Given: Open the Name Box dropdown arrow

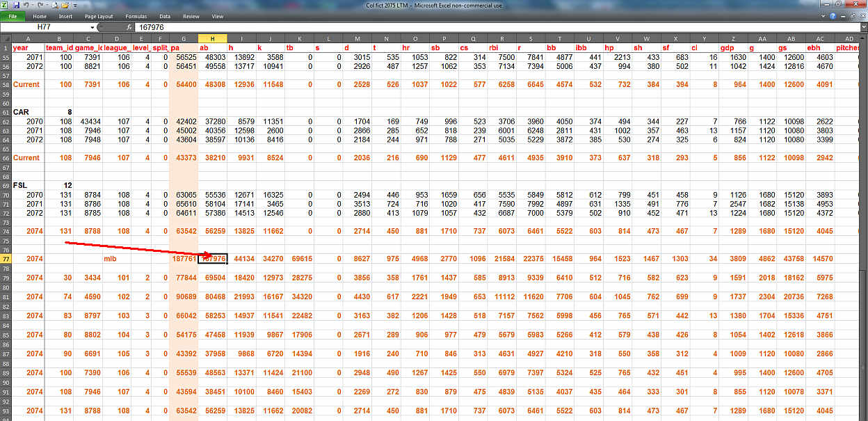Looking at the screenshot, I should (93, 27).
